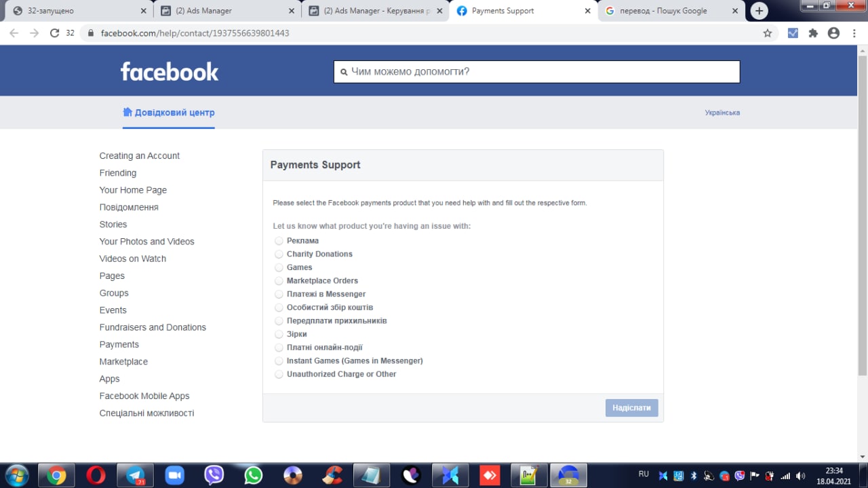Open Спеціальні можливості help topic
The height and width of the screenshot is (488, 868).
pos(146,413)
